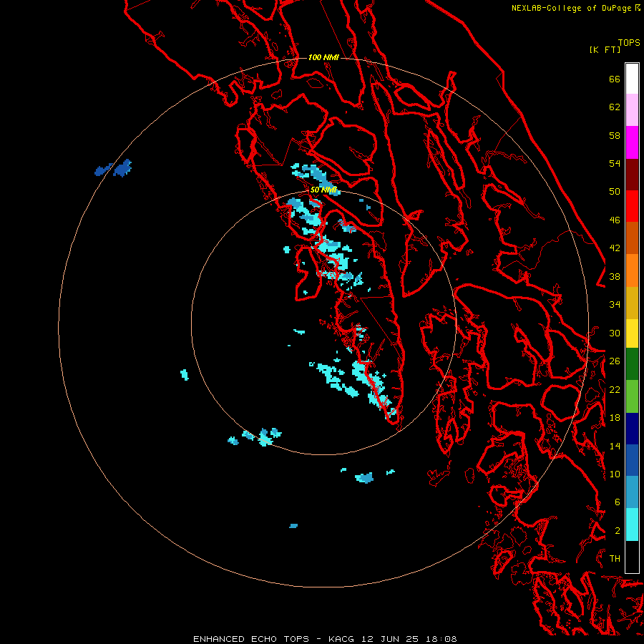Select the dark green 30 kft swatch

coord(632,364)
